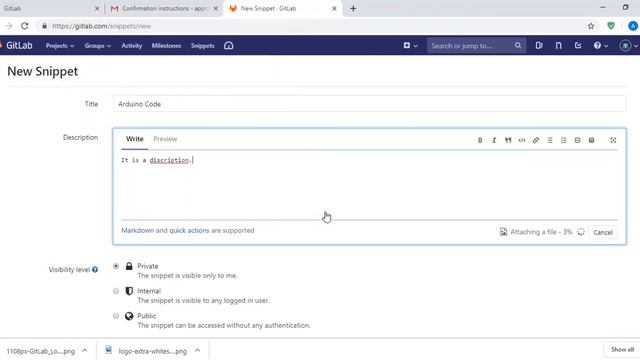Apply italic formatting in description toolbar
Image resolution: width=640 pixels, height=360 pixels.
pos(494,140)
